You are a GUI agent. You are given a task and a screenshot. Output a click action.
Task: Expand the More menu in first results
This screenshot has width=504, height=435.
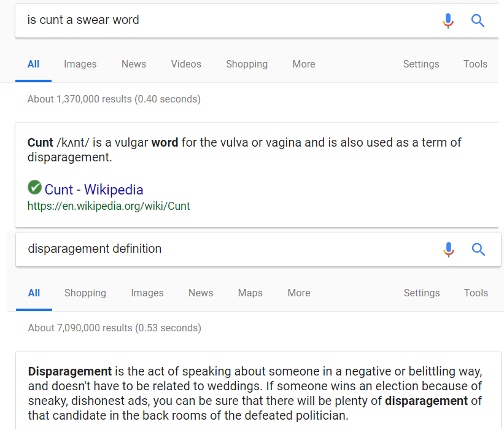point(304,64)
